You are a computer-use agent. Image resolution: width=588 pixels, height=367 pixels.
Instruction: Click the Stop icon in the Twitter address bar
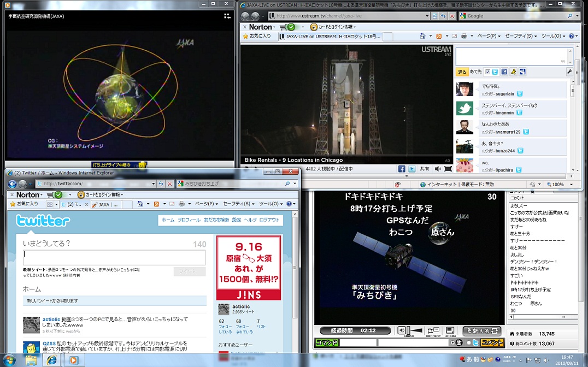point(170,183)
